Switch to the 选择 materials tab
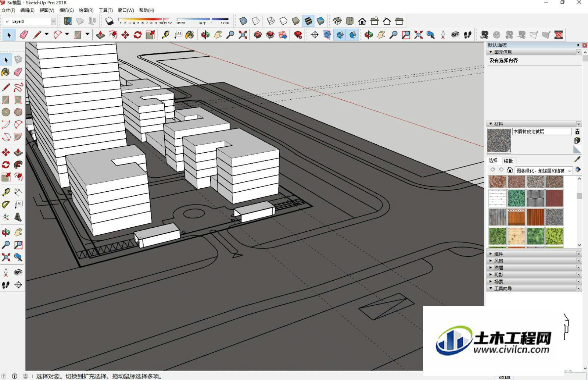The height and width of the screenshot is (380, 588). pyautogui.click(x=493, y=160)
